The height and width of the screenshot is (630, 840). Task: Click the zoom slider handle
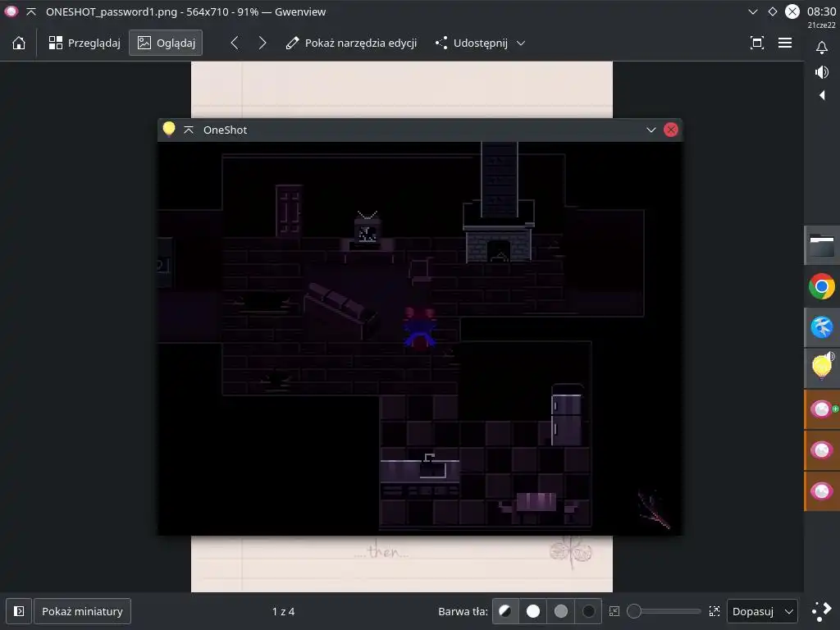634,611
